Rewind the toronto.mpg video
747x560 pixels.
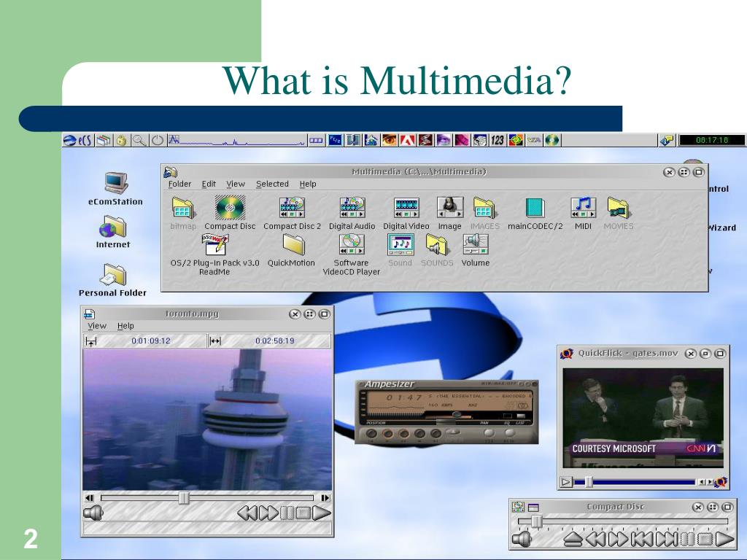(247, 513)
